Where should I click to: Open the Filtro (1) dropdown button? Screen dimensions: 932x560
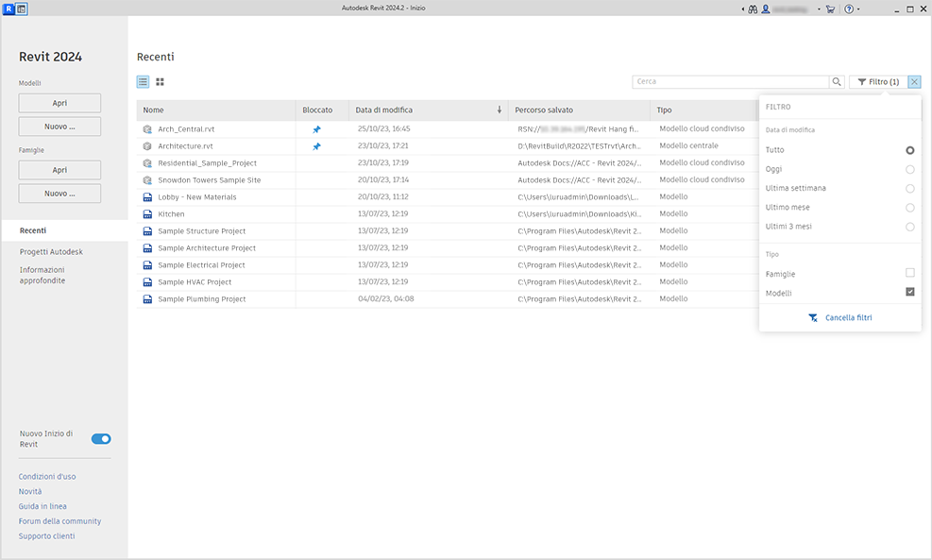click(x=878, y=82)
